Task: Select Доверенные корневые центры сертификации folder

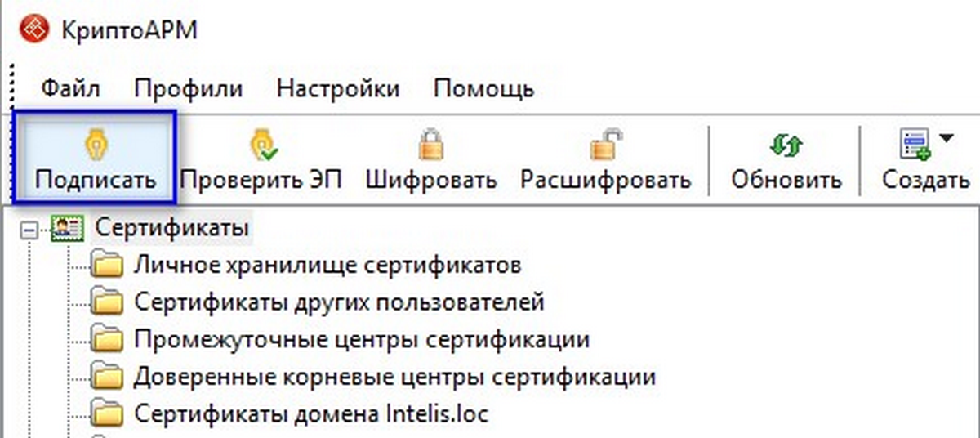Action: (394, 377)
